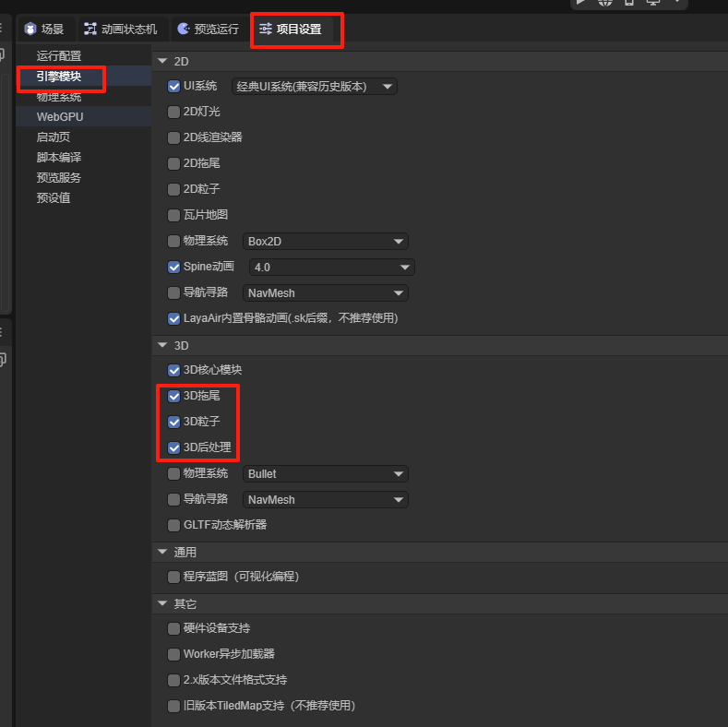
Task: Uncheck the 3D后处理 checkbox
Action: (173, 448)
